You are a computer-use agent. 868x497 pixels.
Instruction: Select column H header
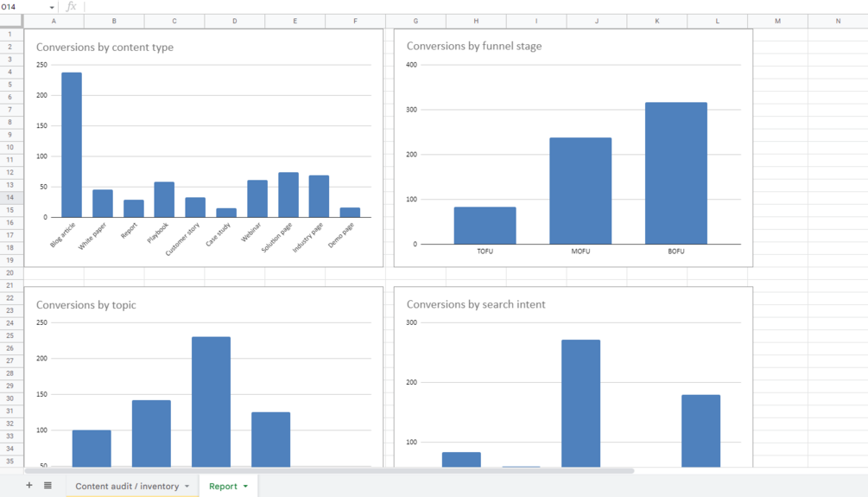[476, 21]
